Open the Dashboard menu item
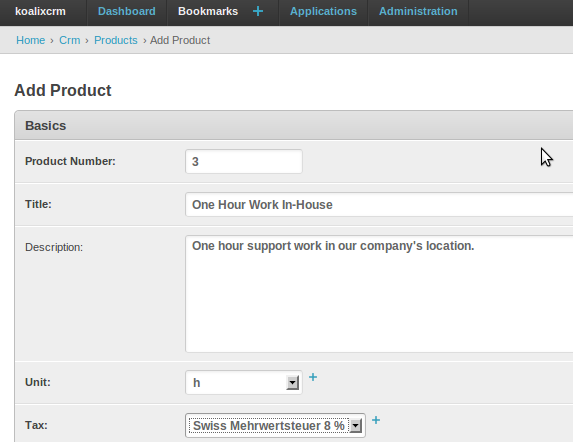Viewport: 573px width, 442px height. 126,11
